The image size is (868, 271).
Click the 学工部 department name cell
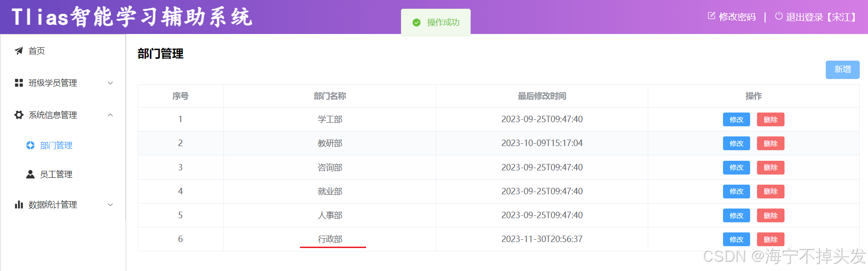pyautogui.click(x=330, y=119)
